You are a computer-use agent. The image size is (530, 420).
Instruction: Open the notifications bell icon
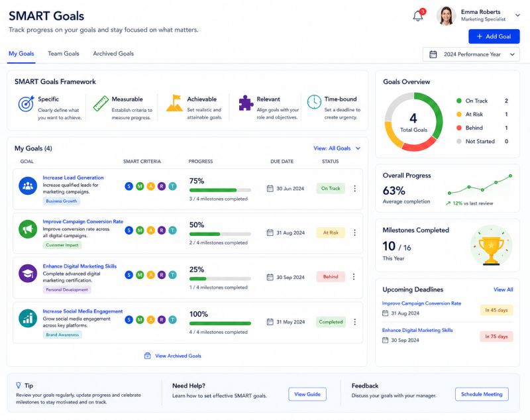coord(418,15)
